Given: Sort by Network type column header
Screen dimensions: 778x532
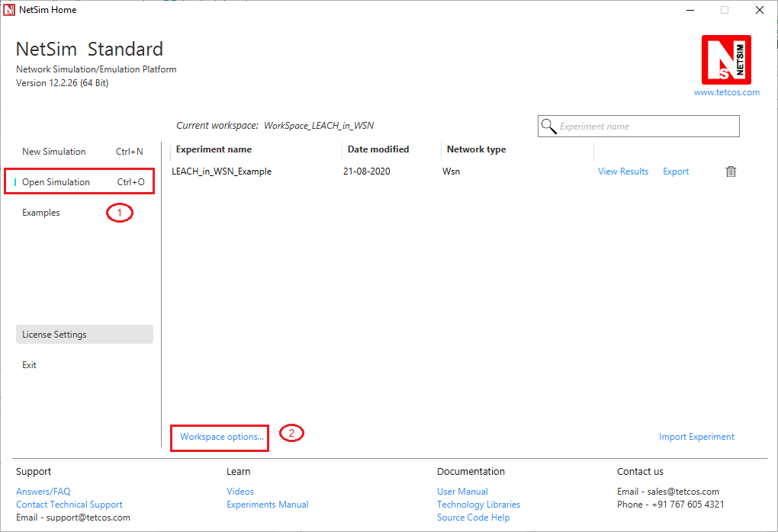Looking at the screenshot, I should (x=476, y=149).
